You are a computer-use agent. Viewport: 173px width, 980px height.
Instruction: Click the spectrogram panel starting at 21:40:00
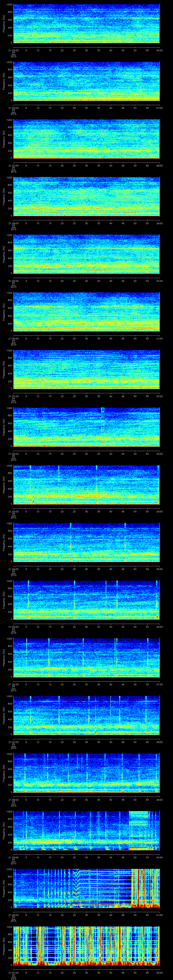pyautogui.click(x=87, y=888)
